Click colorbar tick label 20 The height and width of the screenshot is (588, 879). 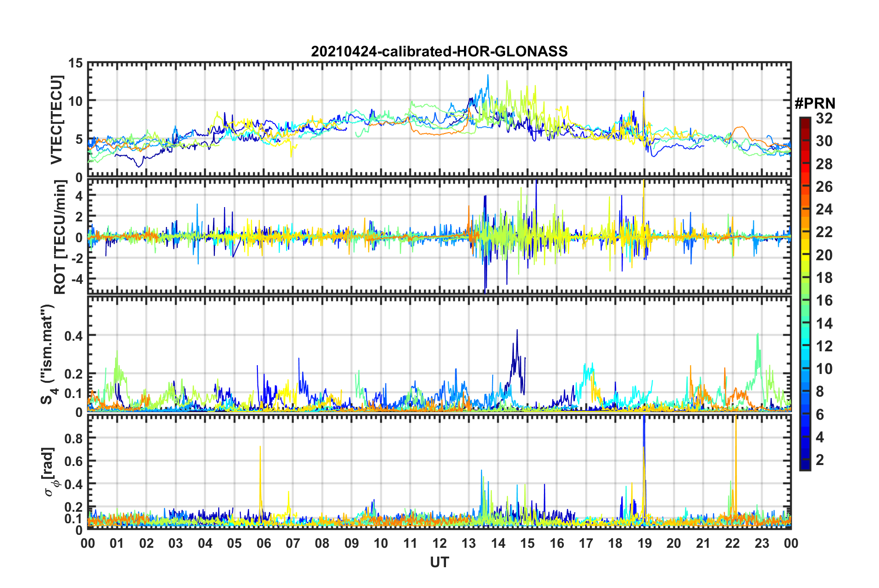(x=824, y=255)
